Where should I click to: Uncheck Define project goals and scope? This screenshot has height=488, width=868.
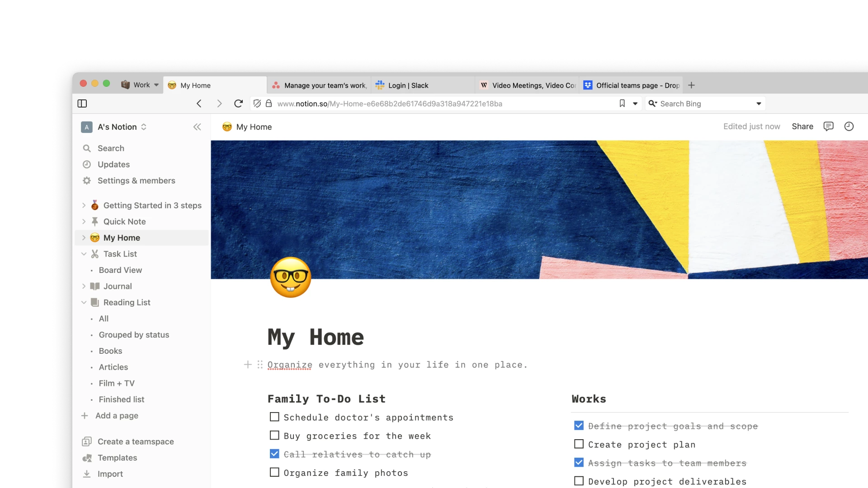tap(579, 425)
